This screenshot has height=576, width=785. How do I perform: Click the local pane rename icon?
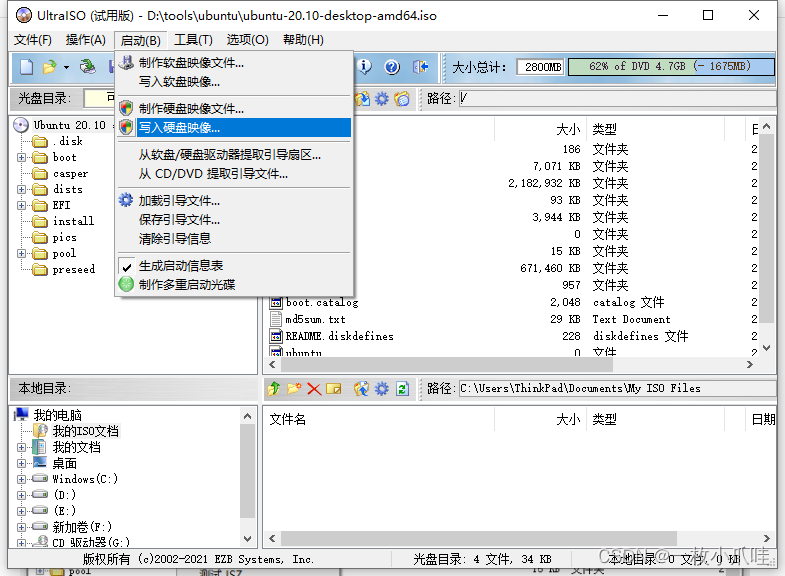(x=333, y=388)
